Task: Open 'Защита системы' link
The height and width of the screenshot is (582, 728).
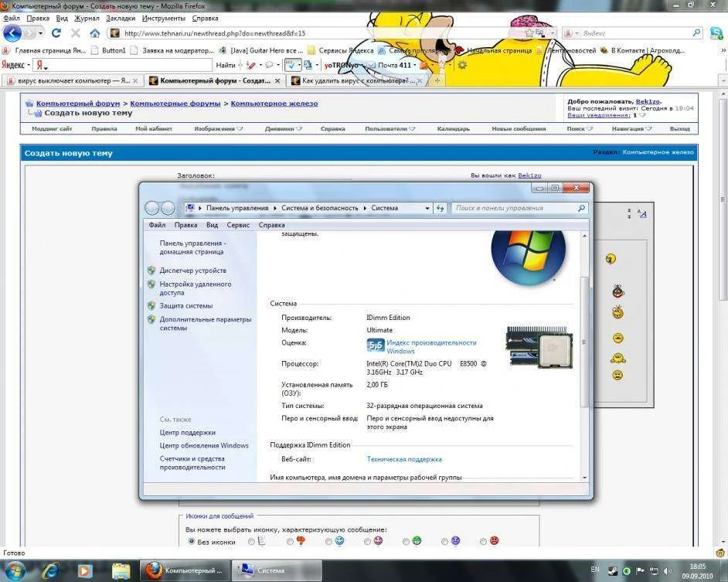Action: (x=185, y=305)
